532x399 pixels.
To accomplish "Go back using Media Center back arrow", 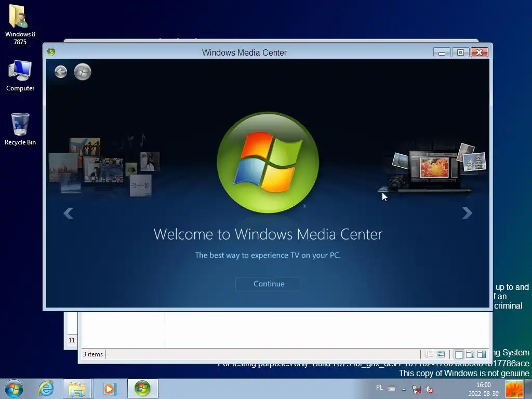I will [x=61, y=72].
